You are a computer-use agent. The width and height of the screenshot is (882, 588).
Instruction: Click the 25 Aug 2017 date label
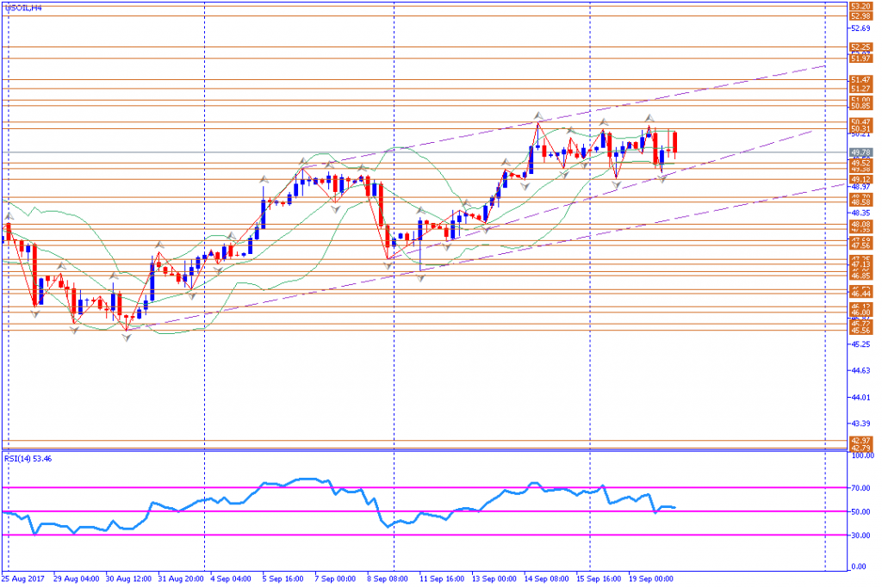coord(24,579)
